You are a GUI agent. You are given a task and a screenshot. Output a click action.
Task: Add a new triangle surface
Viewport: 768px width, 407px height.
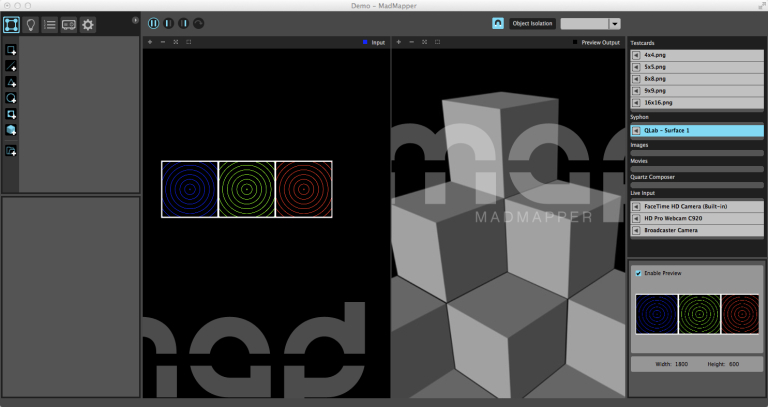pyautogui.click(x=11, y=82)
